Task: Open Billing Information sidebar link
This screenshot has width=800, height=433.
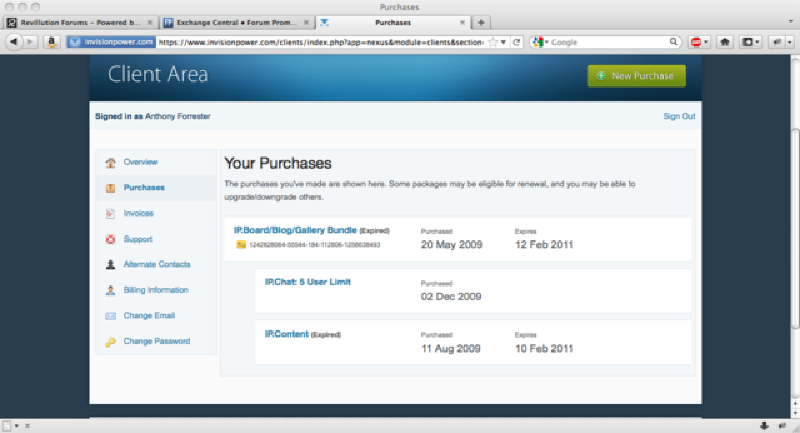Action: point(156,290)
